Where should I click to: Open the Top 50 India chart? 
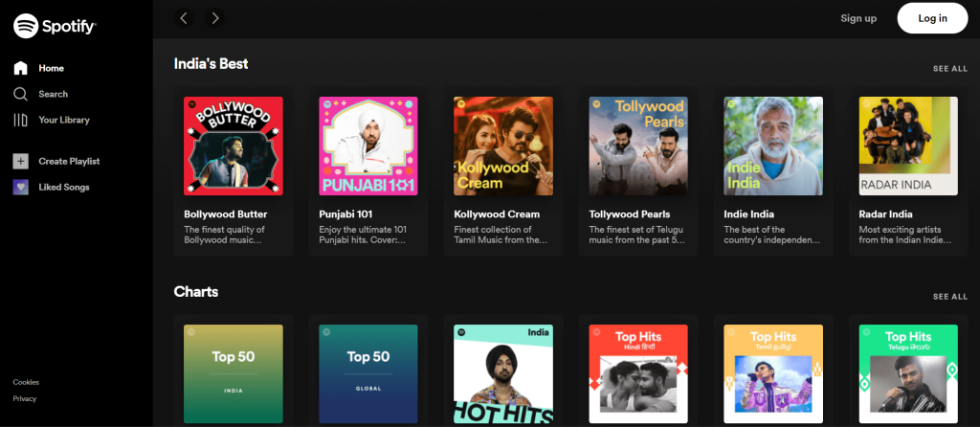pos(234,373)
